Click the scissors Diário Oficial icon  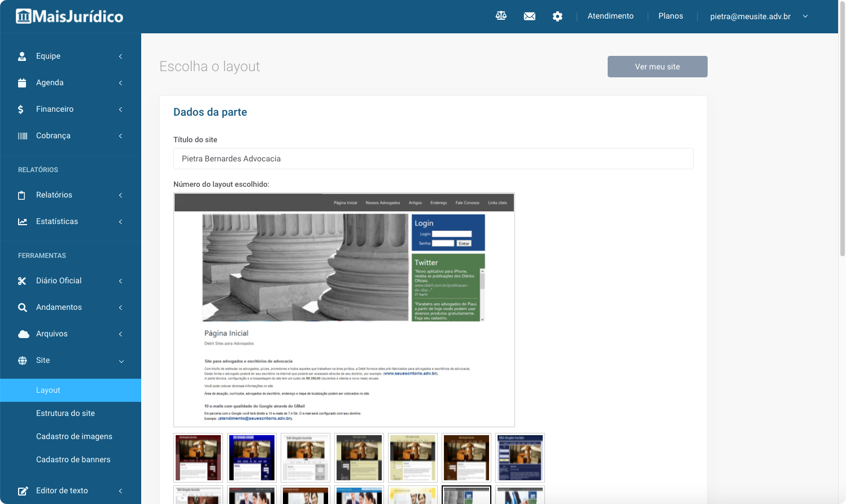point(23,281)
